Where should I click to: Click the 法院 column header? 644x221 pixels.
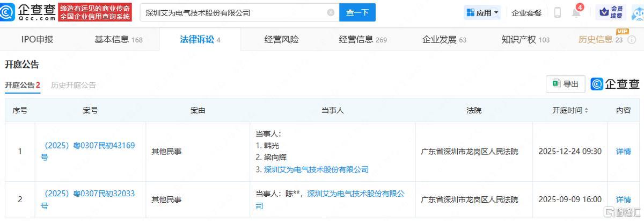474,110
